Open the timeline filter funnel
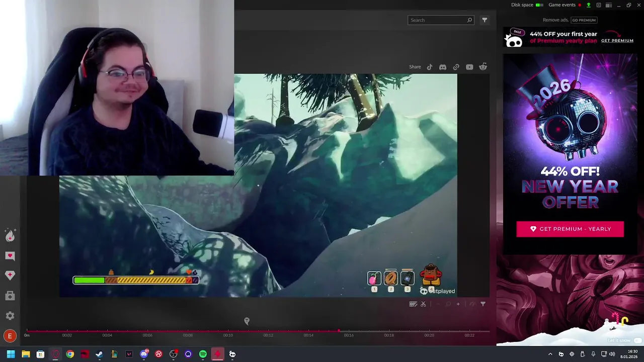644x362 pixels. [483, 304]
